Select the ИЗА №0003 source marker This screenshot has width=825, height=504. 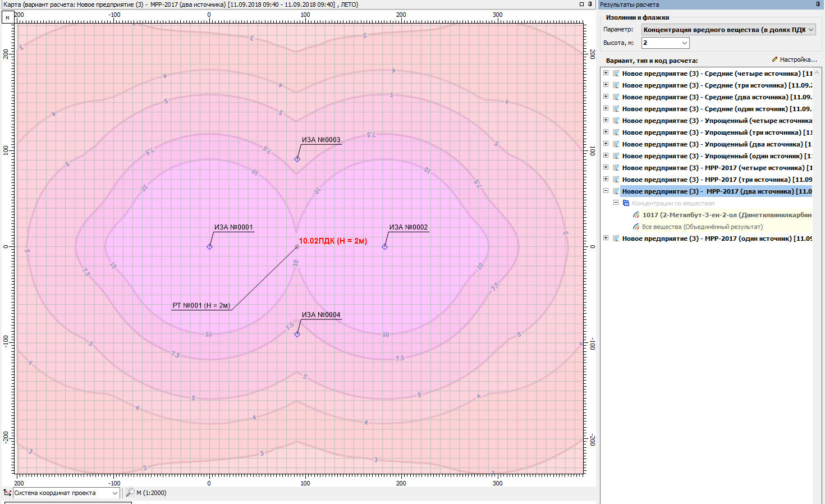tap(297, 159)
